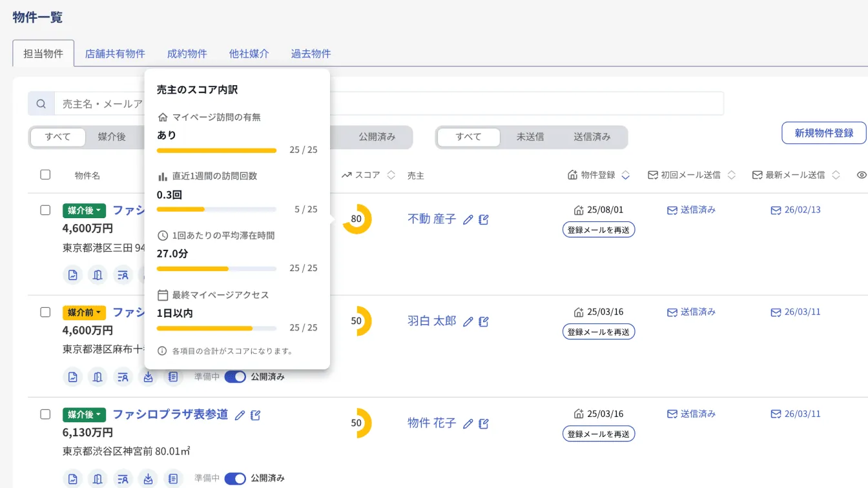Switch to 店舗共有物件 tab
The width and height of the screenshot is (868, 488).
pyautogui.click(x=115, y=54)
